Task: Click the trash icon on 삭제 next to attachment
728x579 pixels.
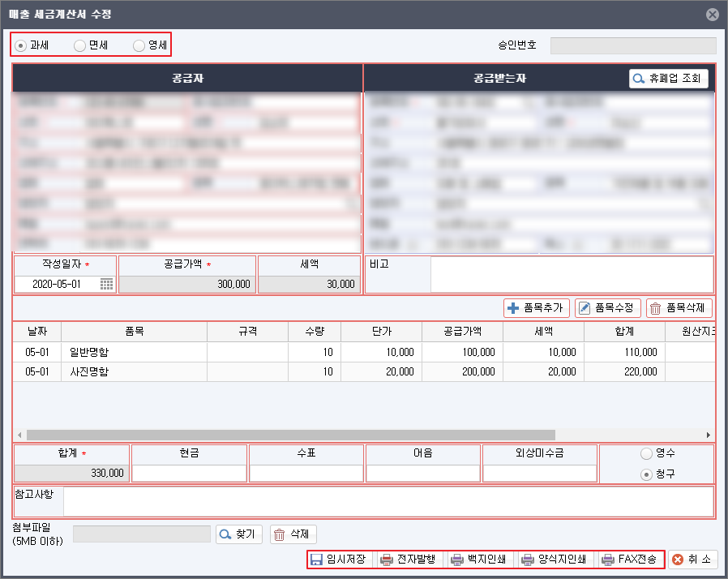Action: coord(278,533)
